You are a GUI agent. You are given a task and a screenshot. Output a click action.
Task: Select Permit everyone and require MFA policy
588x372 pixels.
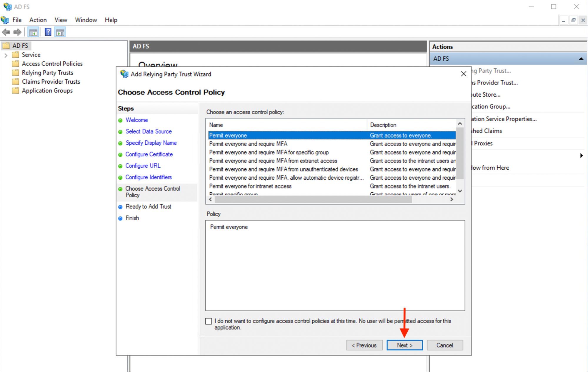(248, 144)
